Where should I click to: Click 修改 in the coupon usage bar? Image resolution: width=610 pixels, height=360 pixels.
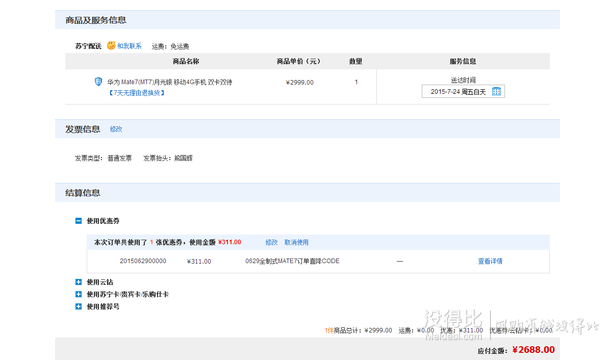tap(272, 242)
